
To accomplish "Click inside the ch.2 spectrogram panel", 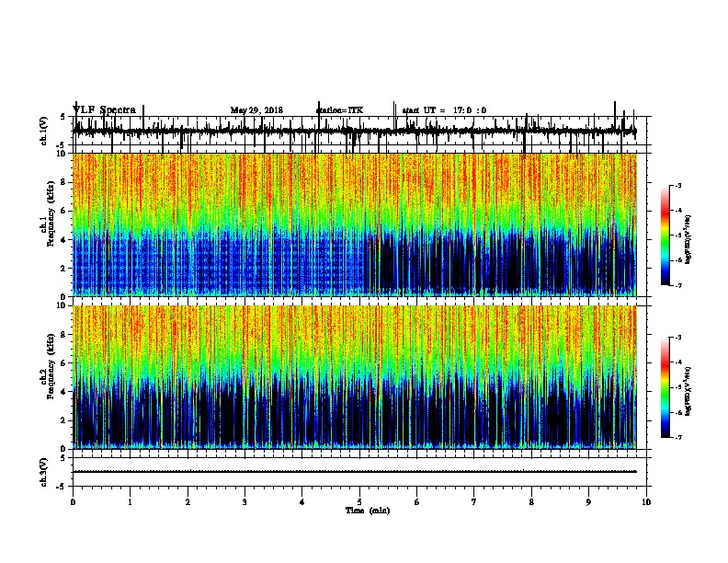I will [355, 377].
